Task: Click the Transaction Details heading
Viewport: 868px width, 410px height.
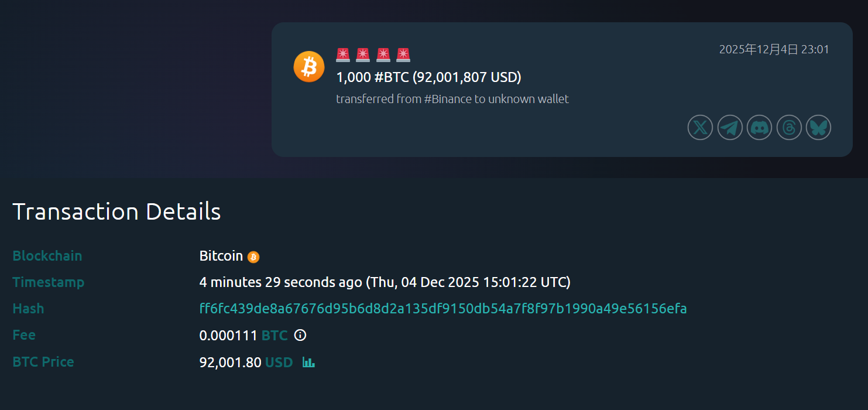Action: click(116, 211)
